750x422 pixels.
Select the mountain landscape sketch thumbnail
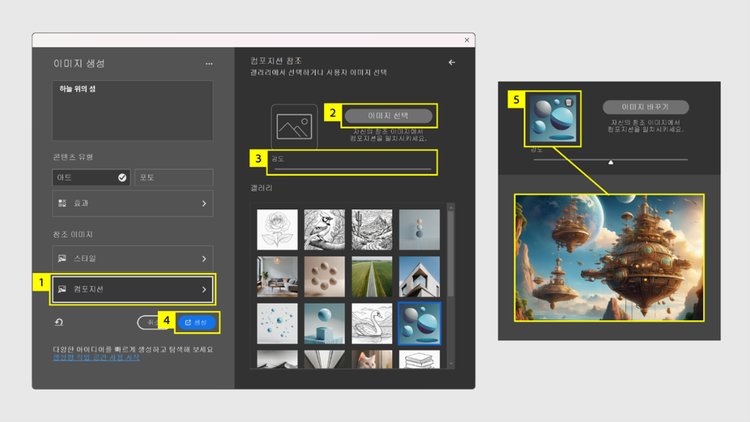[x=372, y=229]
